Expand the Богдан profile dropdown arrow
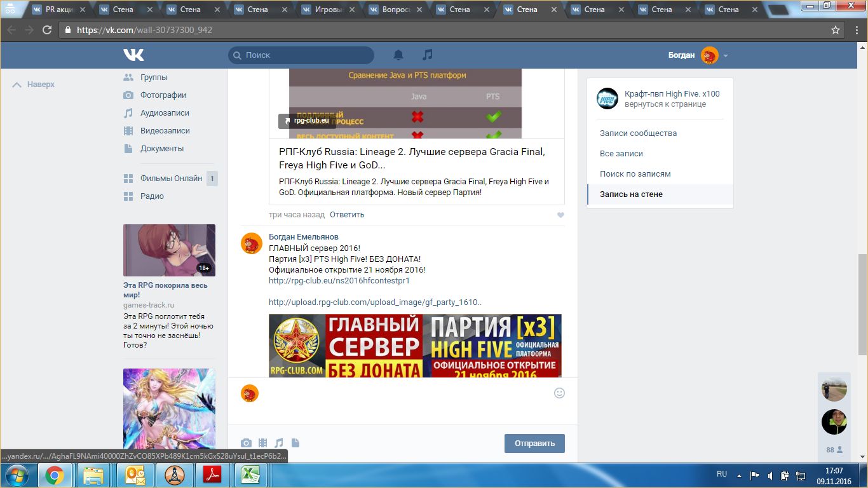Viewport: 868px width, 488px height. pyautogui.click(x=726, y=56)
